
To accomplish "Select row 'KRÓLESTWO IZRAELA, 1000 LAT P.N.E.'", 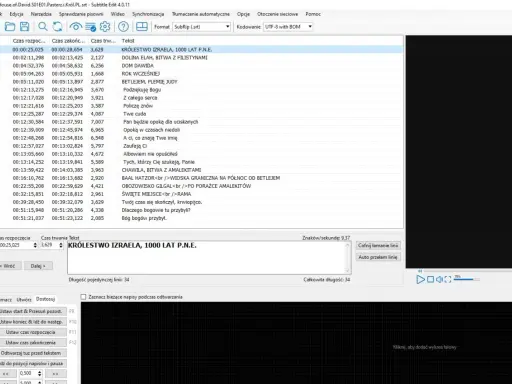I will [201, 49].
